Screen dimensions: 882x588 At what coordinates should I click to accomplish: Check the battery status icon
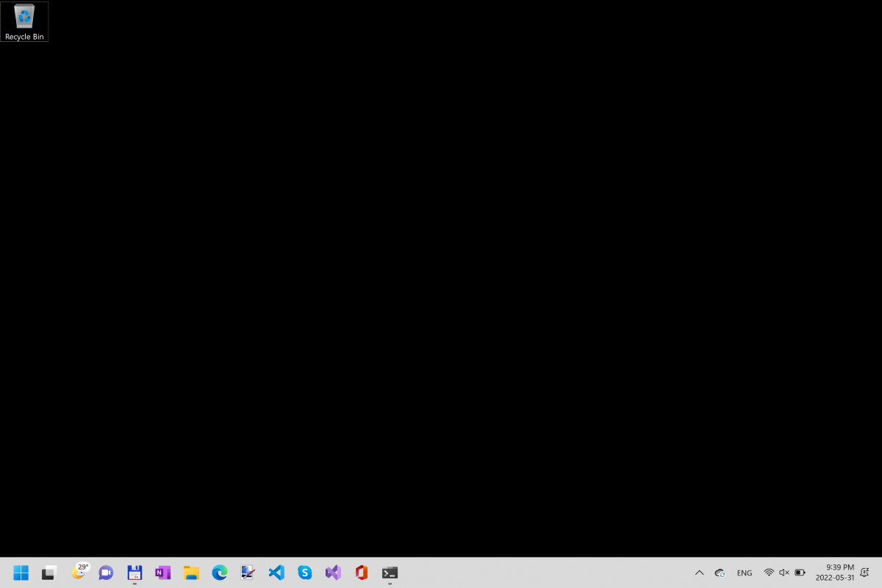point(800,573)
